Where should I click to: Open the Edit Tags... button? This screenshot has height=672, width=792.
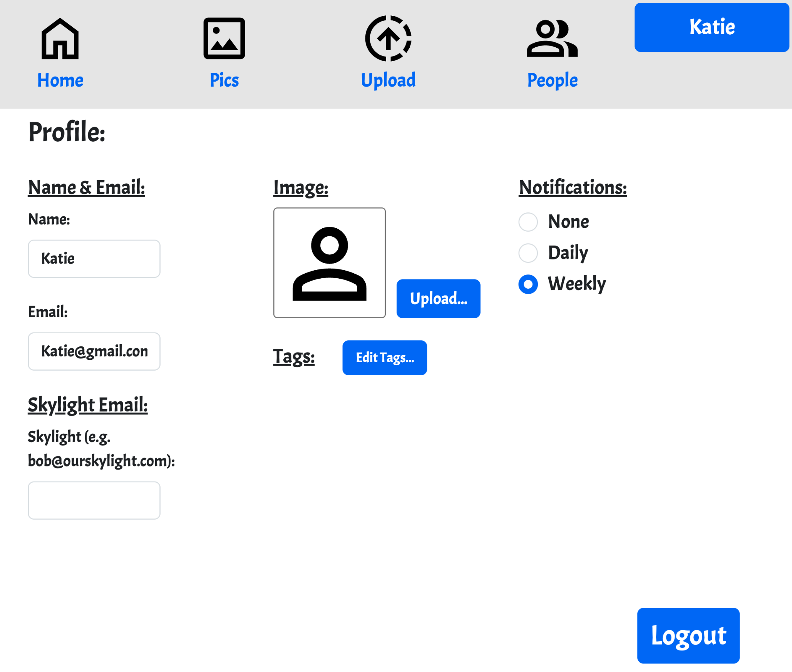point(384,358)
